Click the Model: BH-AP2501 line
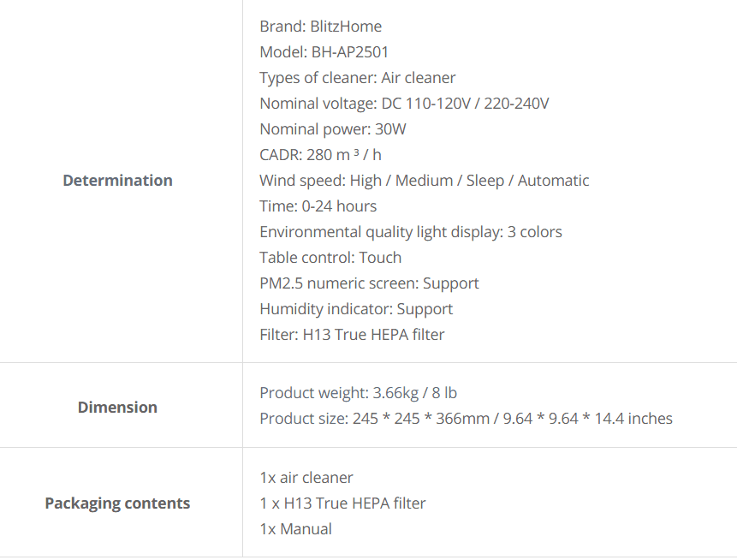This screenshot has height=560, width=737. (324, 52)
